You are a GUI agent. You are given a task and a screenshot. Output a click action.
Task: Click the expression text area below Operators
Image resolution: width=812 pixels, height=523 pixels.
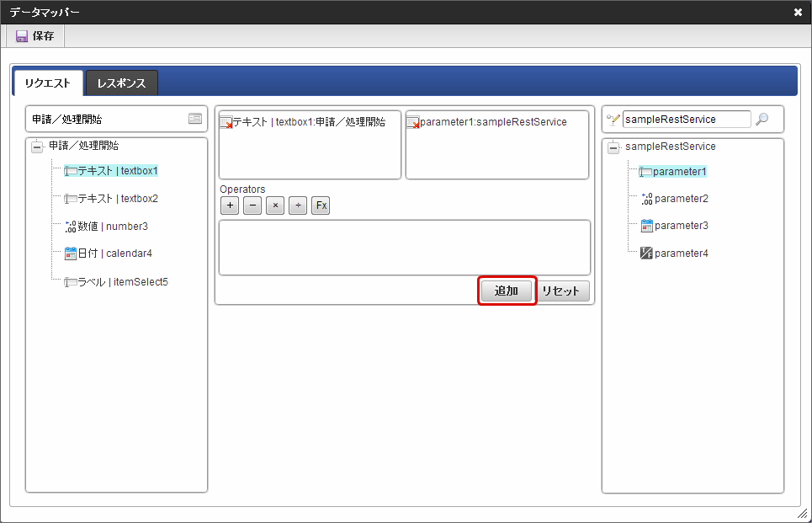[x=405, y=248]
